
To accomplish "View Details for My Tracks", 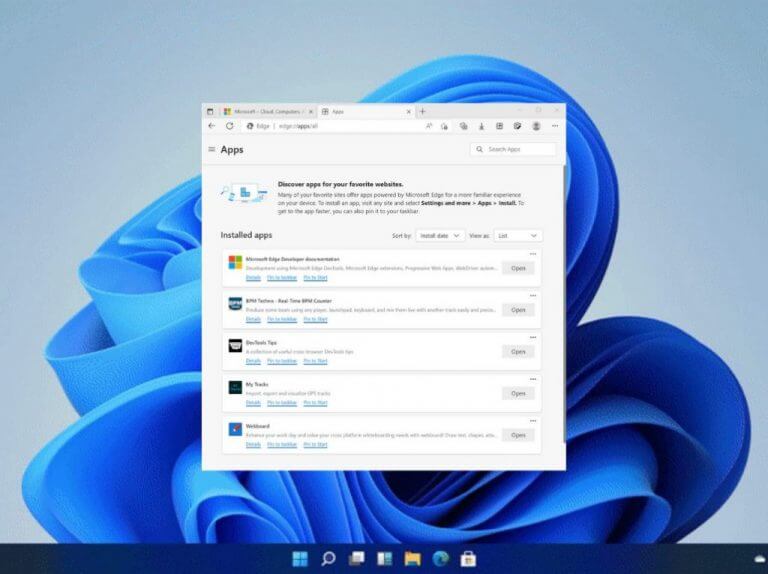I will coord(253,403).
